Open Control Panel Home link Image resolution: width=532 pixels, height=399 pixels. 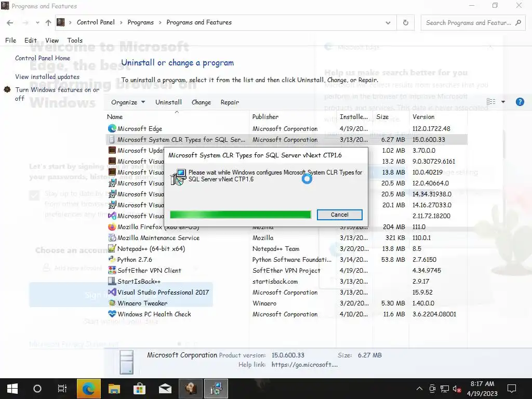click(x=43, y=58)
